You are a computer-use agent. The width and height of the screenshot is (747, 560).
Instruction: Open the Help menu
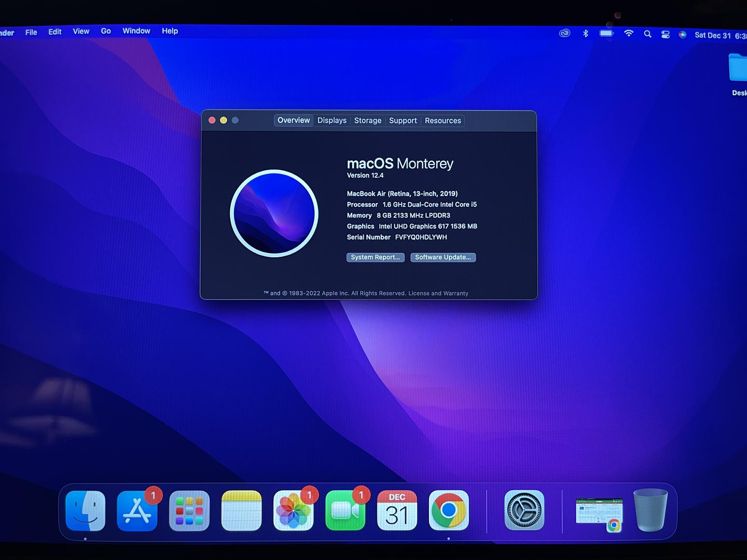pos(170,31)
